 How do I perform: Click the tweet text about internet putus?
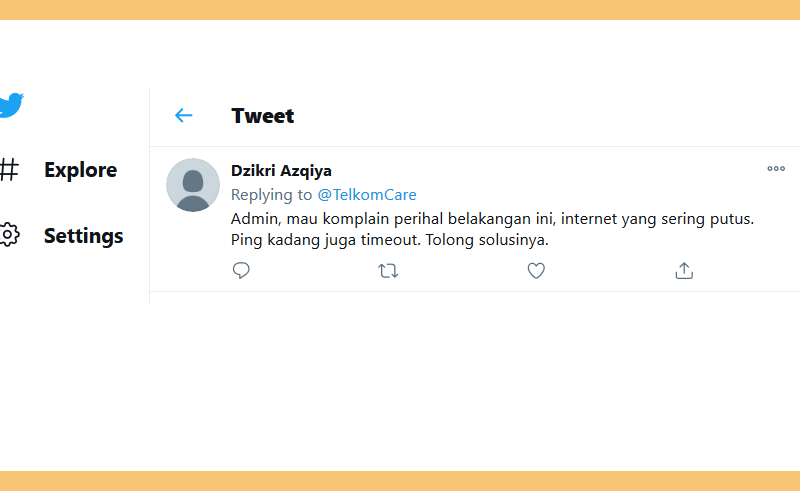(x=492, y=229)
